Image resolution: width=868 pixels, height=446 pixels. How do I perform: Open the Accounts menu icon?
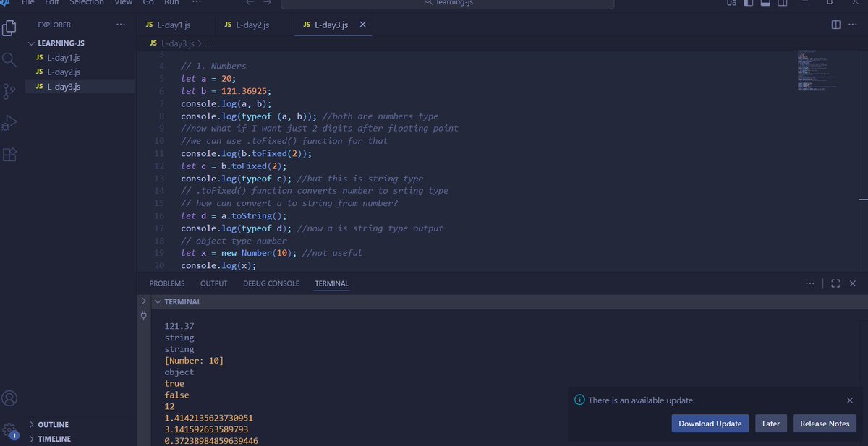pyautogui.click(x=9, y=398)
